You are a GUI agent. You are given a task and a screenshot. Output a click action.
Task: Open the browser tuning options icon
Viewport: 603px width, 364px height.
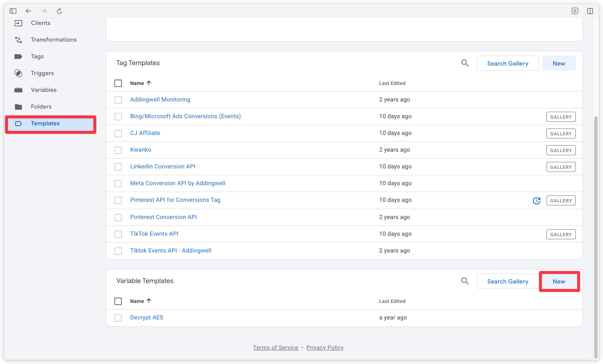pos(575,11)
